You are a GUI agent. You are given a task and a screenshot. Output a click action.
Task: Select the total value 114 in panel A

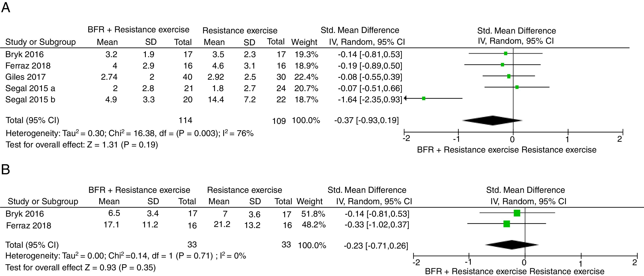pos(185,120)
